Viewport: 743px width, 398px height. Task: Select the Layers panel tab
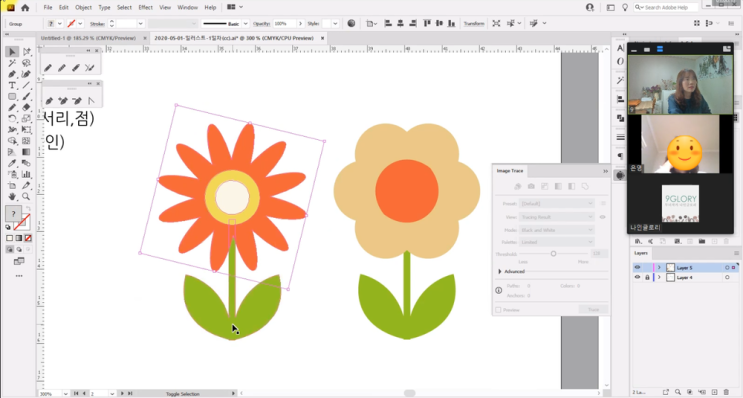point(641,253)
